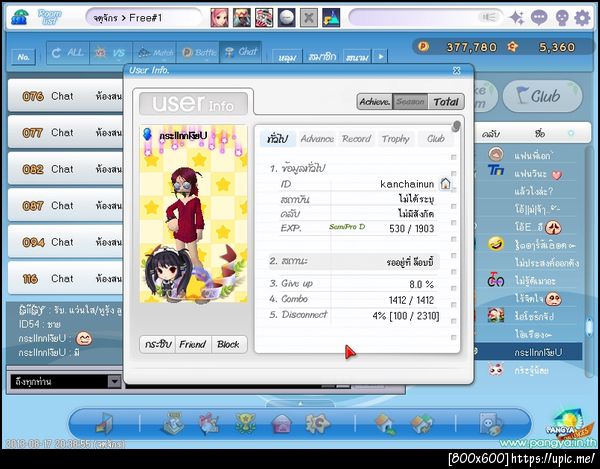This screenshot has height=469, width=600.
Task: Join room 116 Chat
Action: click(65, 278)
